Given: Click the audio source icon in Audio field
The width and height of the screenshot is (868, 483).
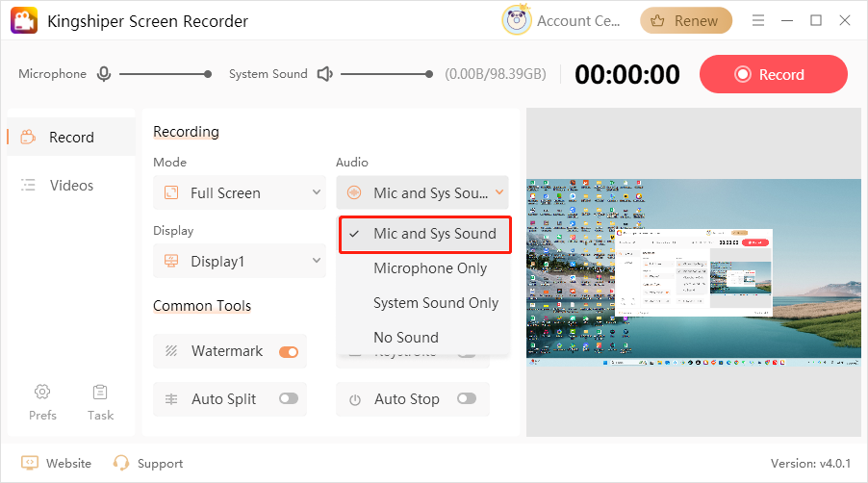Looking at the screenshot, I should pyautogui.click(x=354, y=192).
